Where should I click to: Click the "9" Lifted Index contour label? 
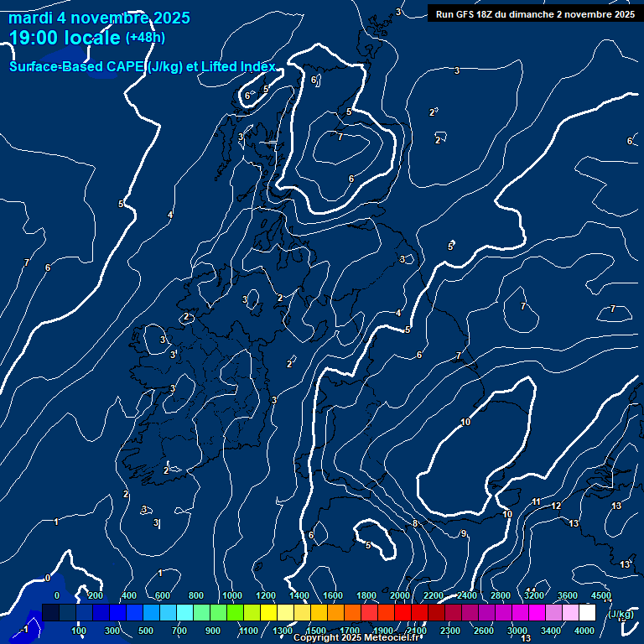pos(464,533)
